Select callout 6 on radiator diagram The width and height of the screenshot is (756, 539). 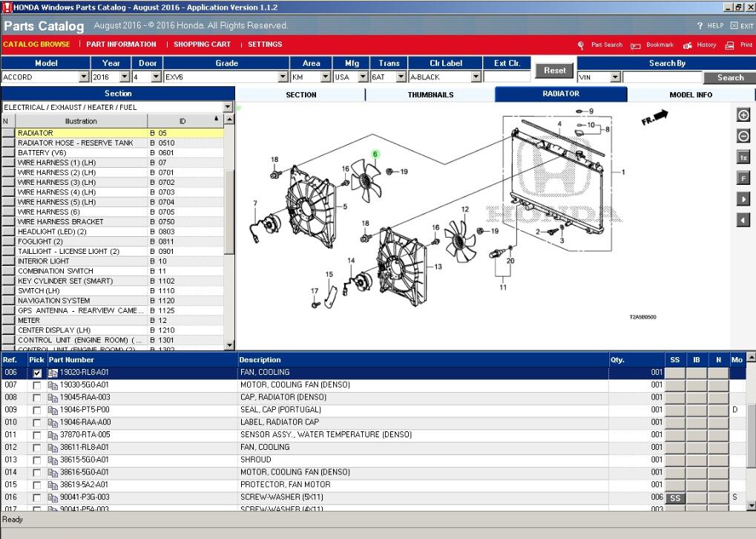(375, 154)
